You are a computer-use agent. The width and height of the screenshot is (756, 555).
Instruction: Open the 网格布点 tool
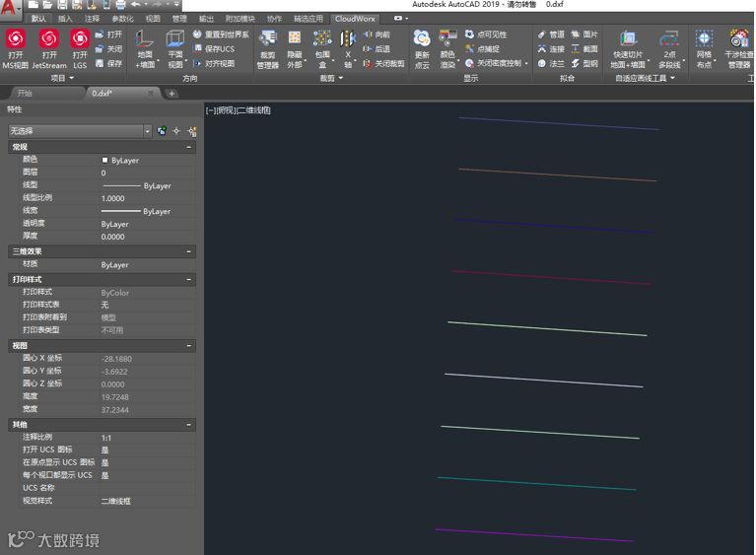coord(704,49)
